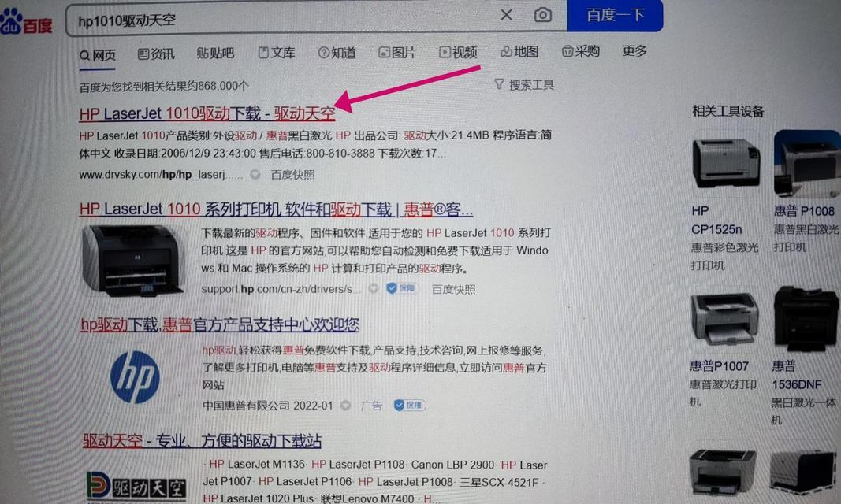Switch to the 视频 tab
The height and width of the screenshot is (504, 841).
458,52
